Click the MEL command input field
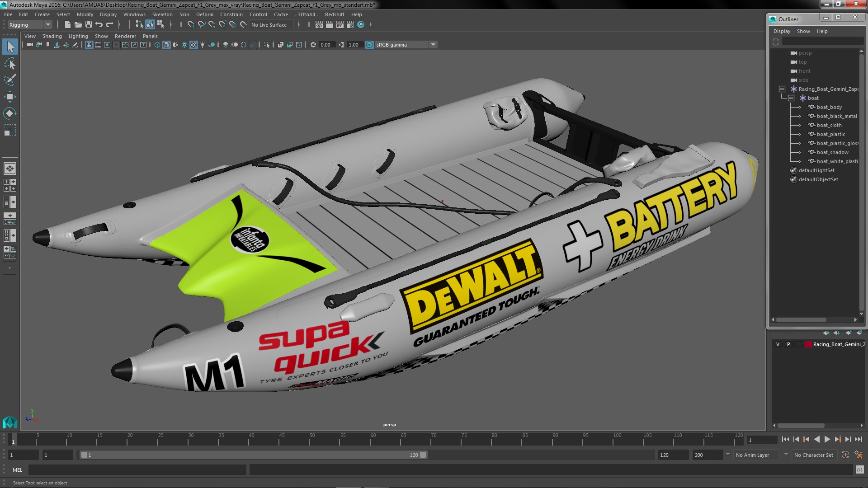Viewport: 868px width, 488px height. (x=137, y=470)
